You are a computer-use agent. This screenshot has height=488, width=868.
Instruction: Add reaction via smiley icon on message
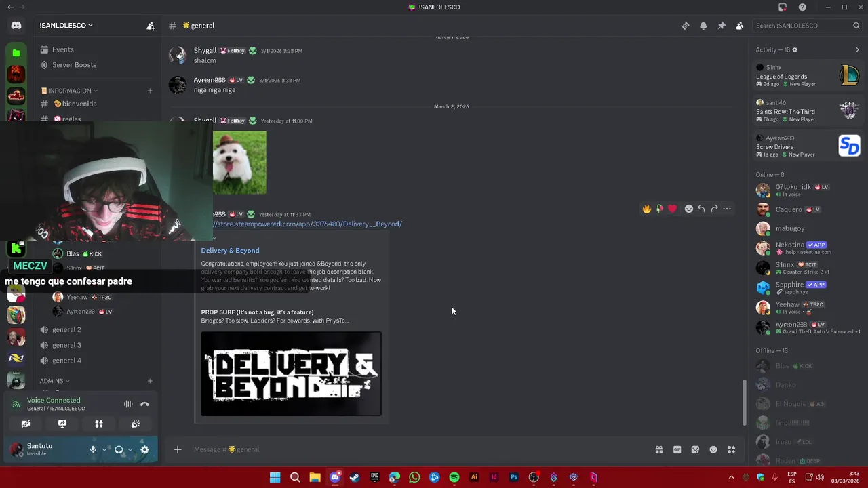point(689,209)
